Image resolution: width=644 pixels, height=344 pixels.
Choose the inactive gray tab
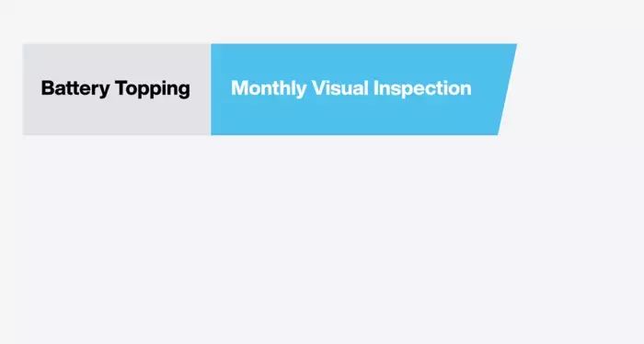pos(117,89)
